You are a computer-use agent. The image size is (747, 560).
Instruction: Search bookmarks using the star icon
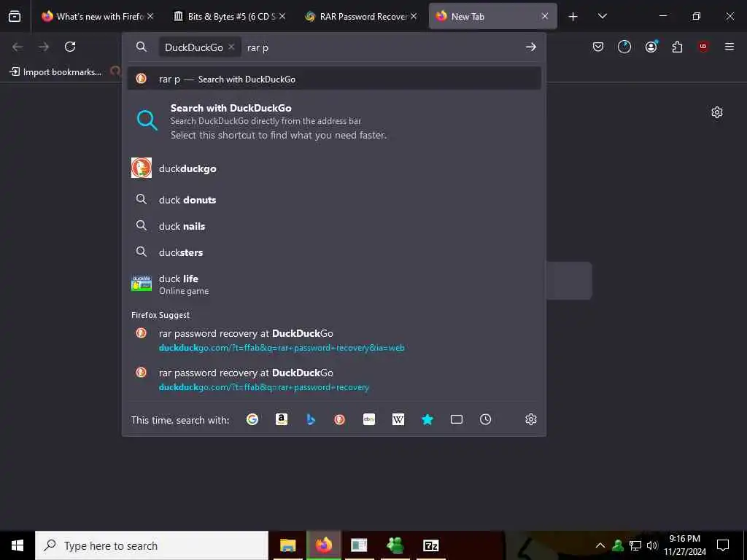pos(427,419)
